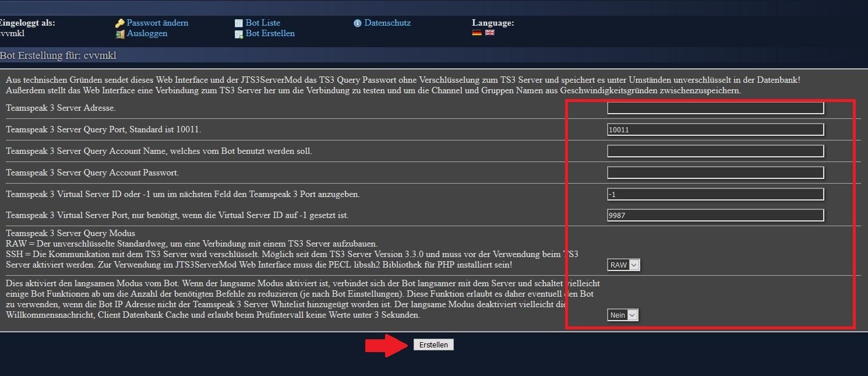Screen dimensions: 868x376
Task: Click the Ausloggen link
Action: [147, 33]
